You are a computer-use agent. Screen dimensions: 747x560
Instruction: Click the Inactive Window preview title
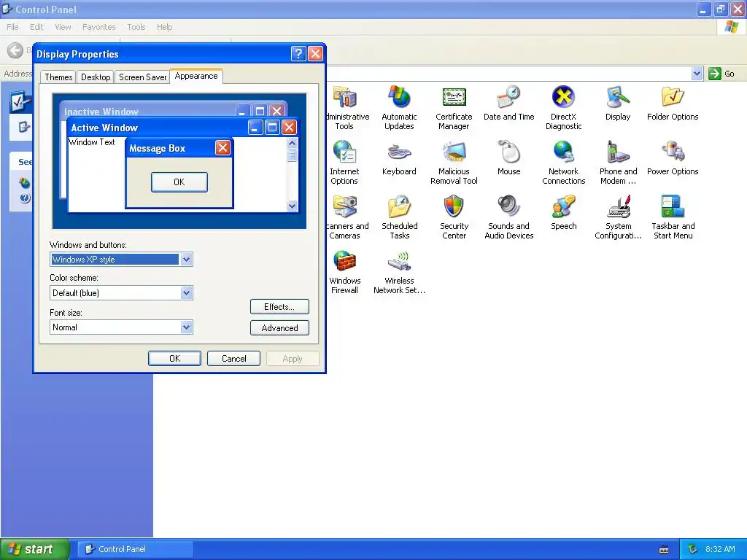(x=101, y=112)
